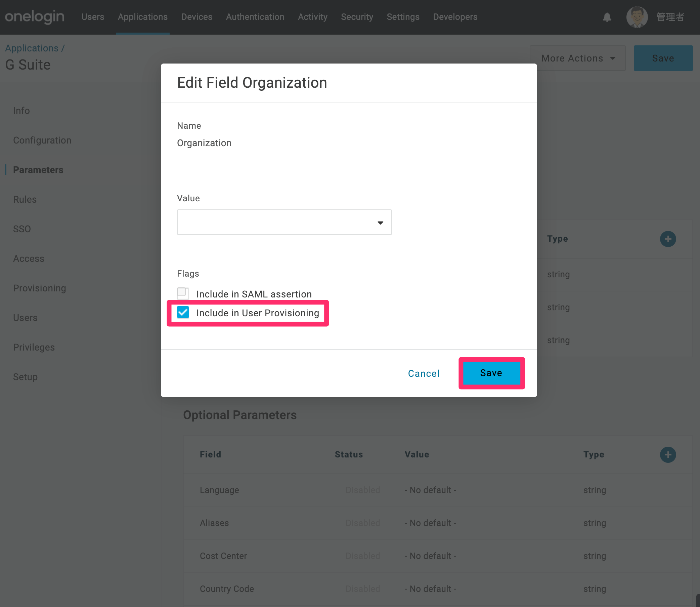The image size is (700, 607).
Task: Check Include in SAML assertion
Action: 183,293
